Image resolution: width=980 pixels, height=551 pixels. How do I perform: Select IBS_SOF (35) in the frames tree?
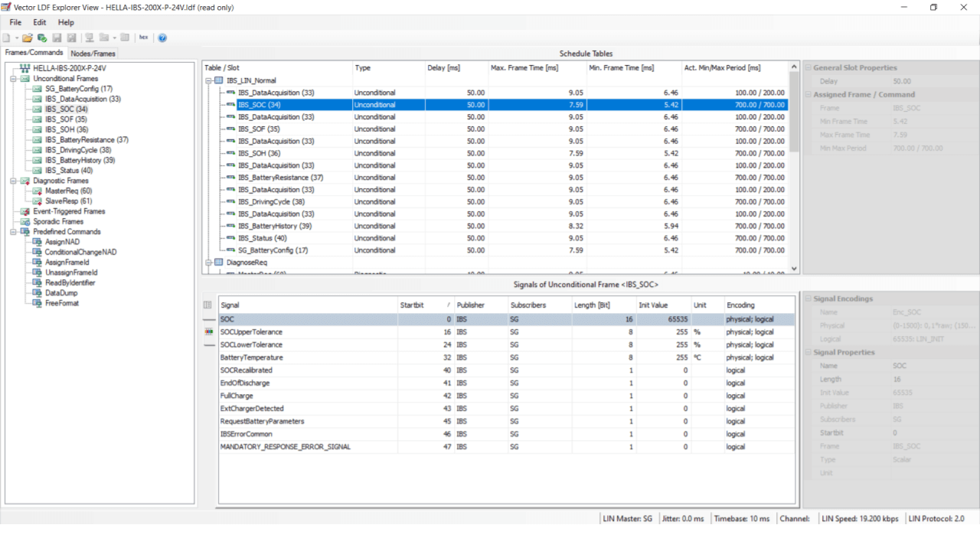click(66, 119)
